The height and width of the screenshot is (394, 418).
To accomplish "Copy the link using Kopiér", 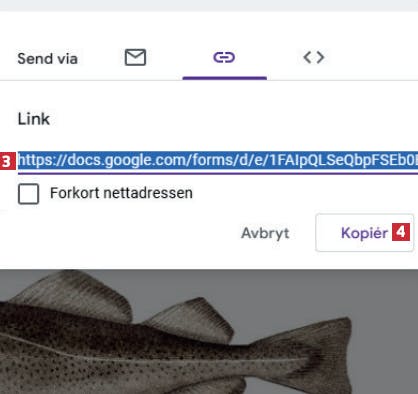I will 364,232.
